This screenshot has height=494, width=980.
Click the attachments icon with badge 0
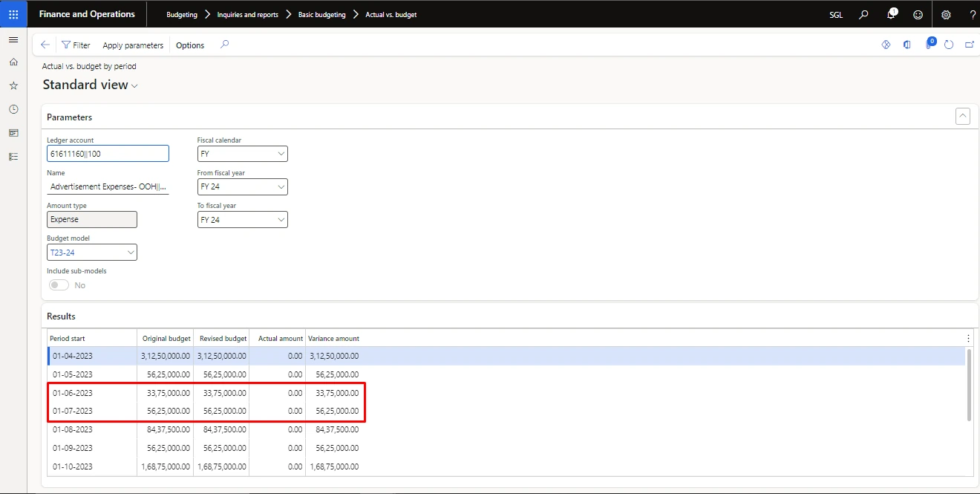tap(929, 44)
